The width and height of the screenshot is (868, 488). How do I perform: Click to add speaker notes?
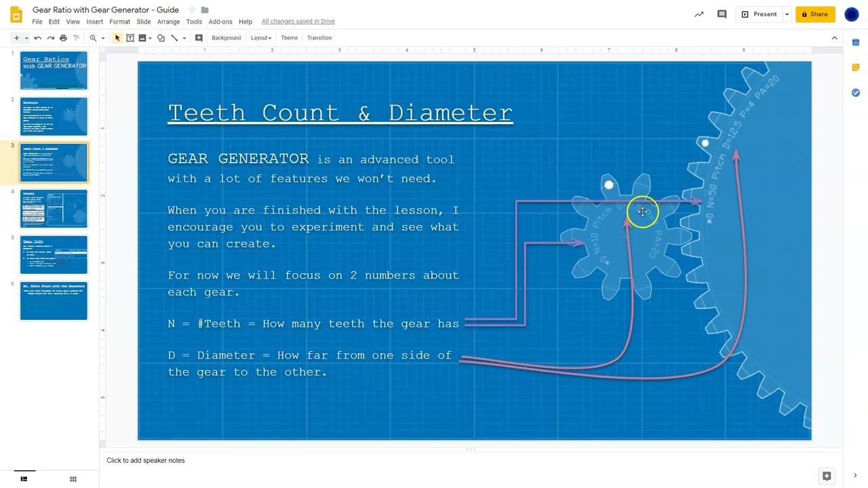click(x=145, y=461)
